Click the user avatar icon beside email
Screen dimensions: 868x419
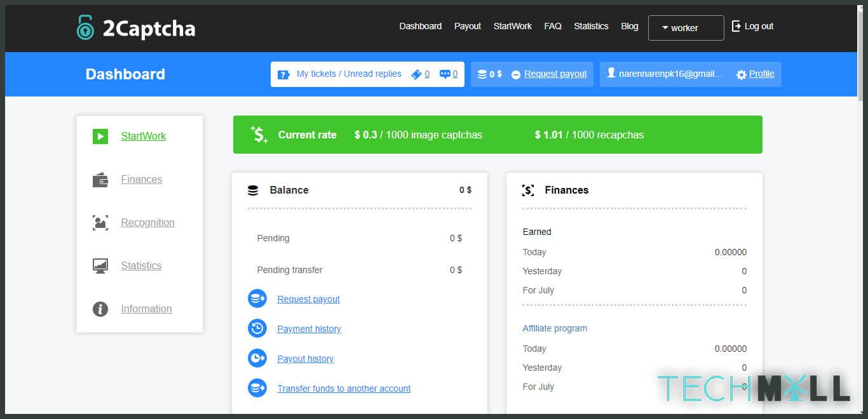(611, 73)
